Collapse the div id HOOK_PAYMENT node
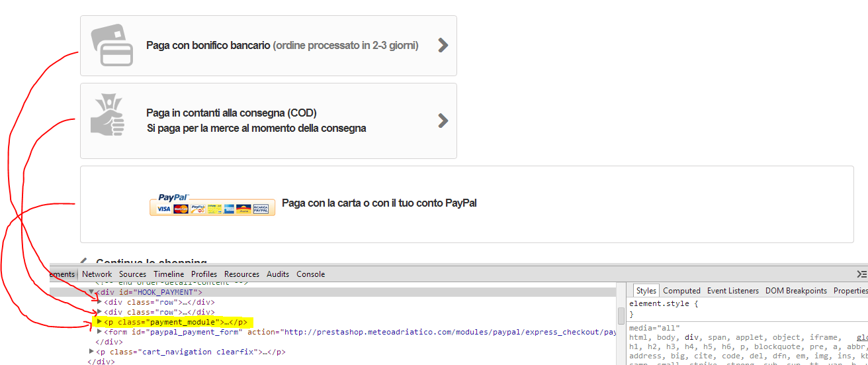This screenshot has height=365, width=868. tap(91, 291)
